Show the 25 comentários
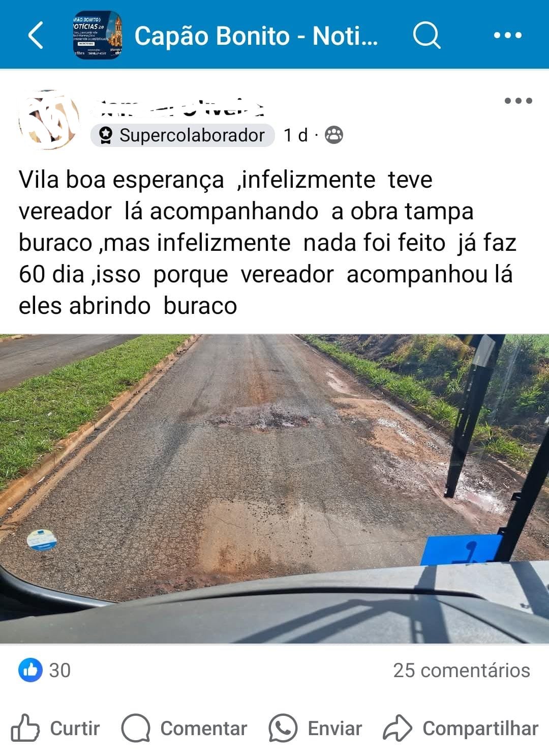 462,671
